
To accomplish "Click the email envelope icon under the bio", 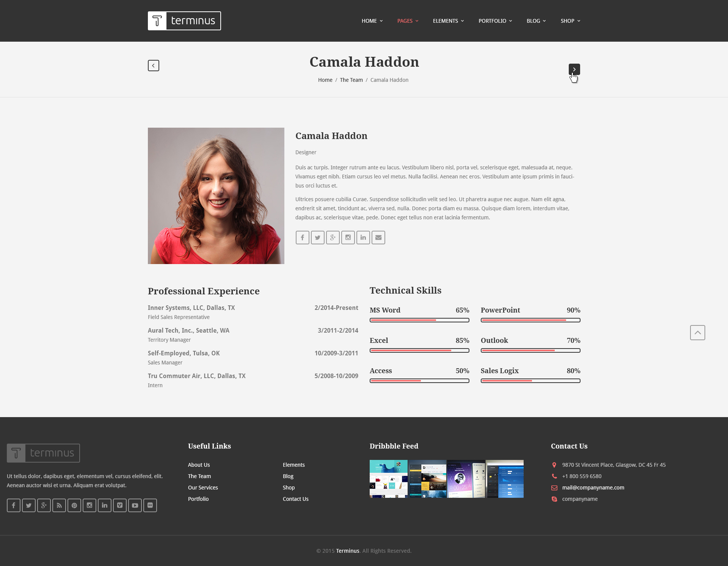I will 378,238.
